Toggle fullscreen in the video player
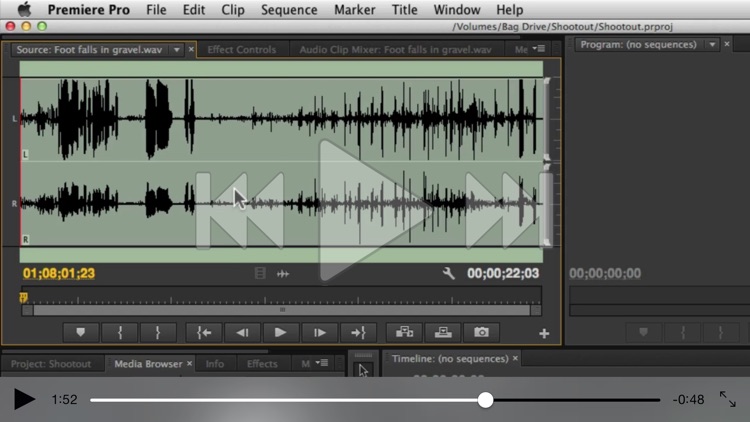The height and width of the screenshot is (422, 750). (x=728, y=399)
